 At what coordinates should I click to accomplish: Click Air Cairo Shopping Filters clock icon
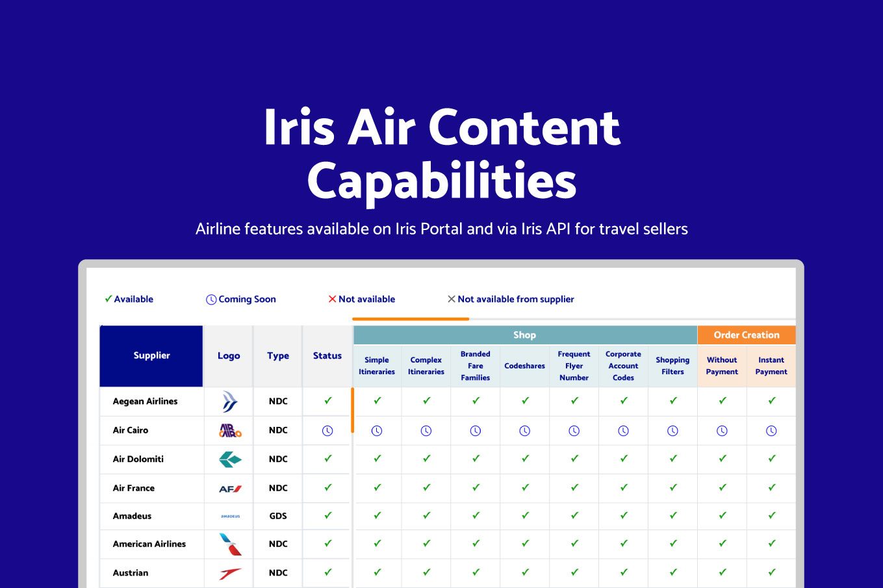point(673,431)
